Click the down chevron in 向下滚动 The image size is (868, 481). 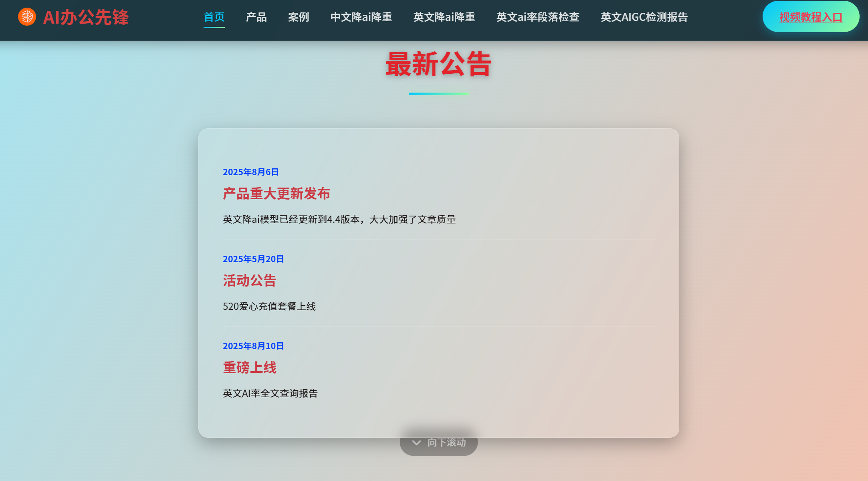click(x=416, y=443)
